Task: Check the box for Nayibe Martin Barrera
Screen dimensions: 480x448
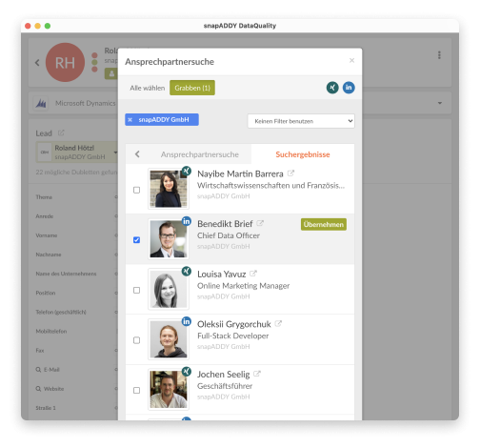Action: [x=136, y=190]
